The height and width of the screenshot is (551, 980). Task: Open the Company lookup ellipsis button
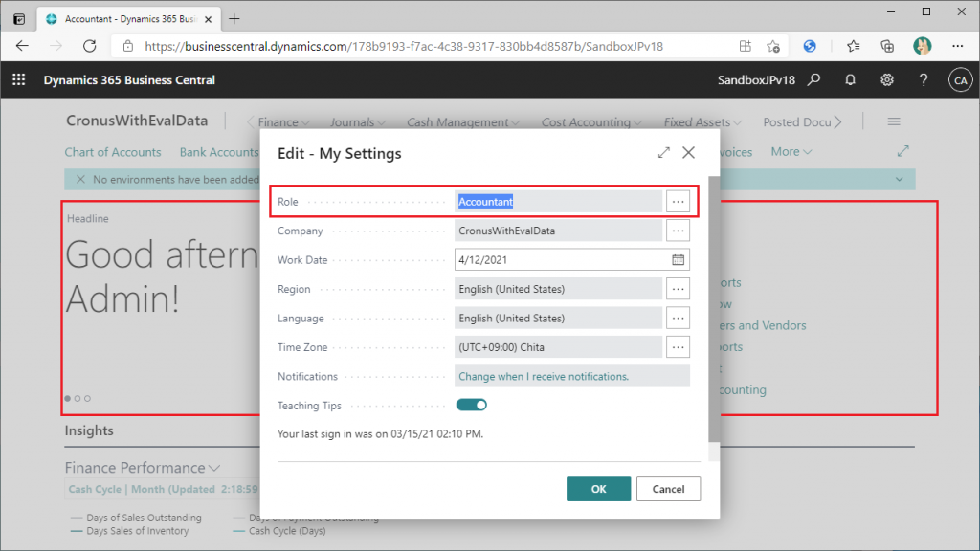[x=679, y=231]
